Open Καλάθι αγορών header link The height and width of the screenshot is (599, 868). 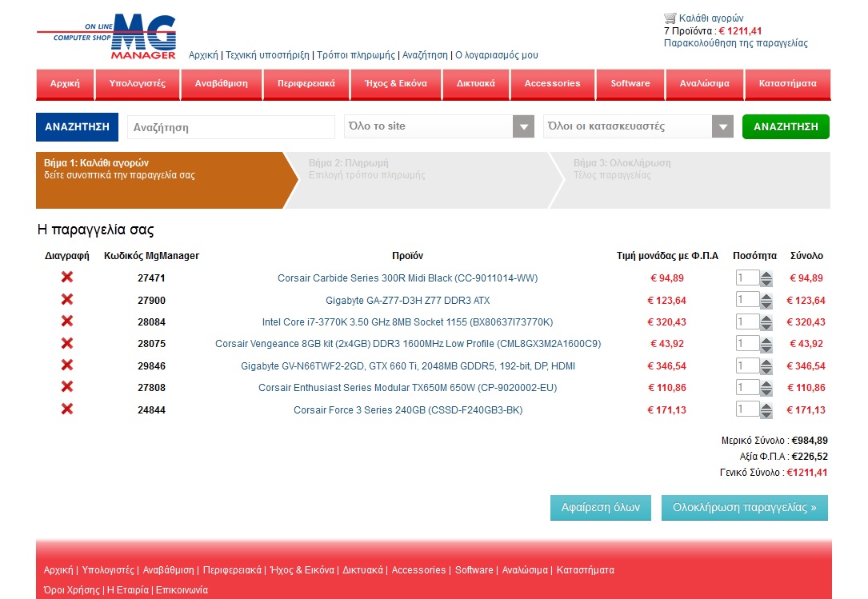(x=710, y=18)
